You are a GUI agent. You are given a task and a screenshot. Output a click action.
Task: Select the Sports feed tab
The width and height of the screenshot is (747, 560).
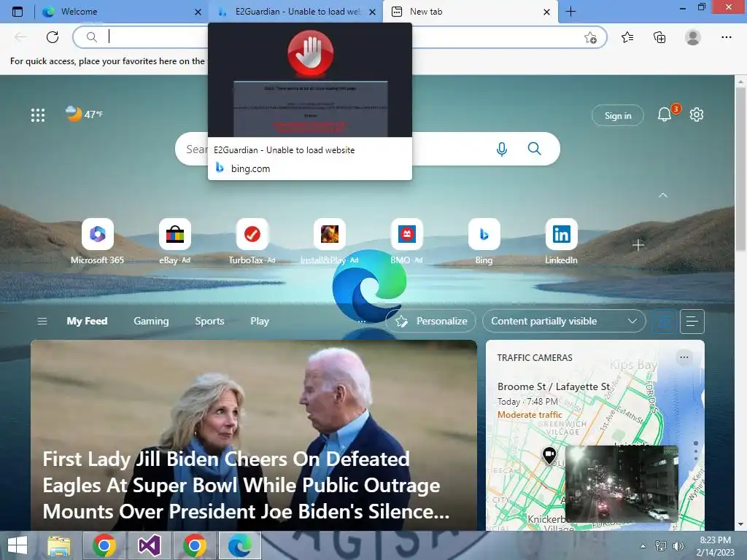coord(209,321)
